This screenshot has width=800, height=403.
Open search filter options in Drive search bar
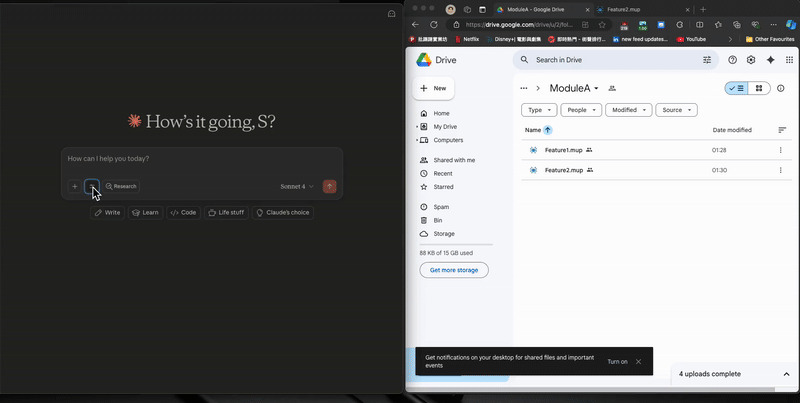tap(707, 60)
